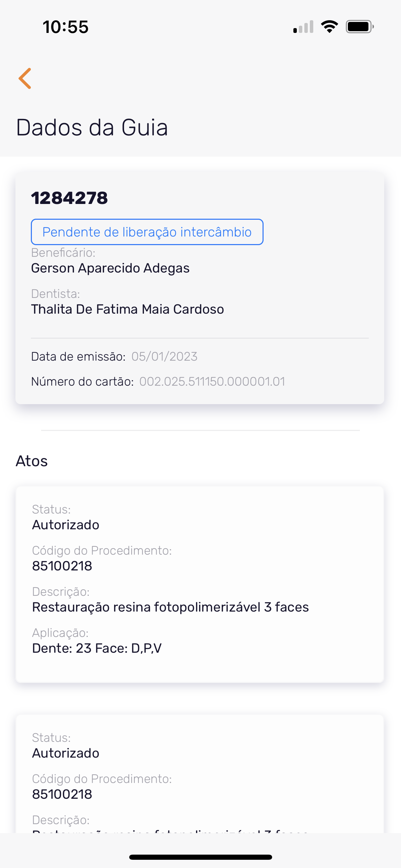Tap the orange back arrow
The height and width of the screenshot is (868, 401).
click(25, 79)
